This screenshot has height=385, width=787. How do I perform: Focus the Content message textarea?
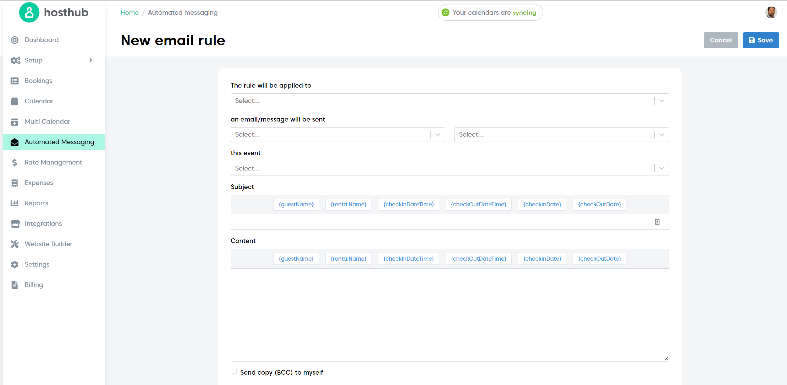[x=450, y=315]
